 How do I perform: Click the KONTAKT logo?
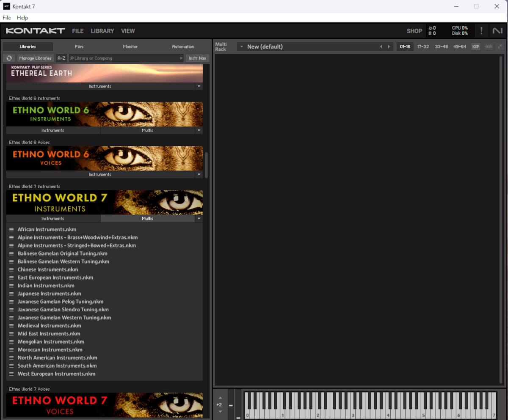coord(36,31)
